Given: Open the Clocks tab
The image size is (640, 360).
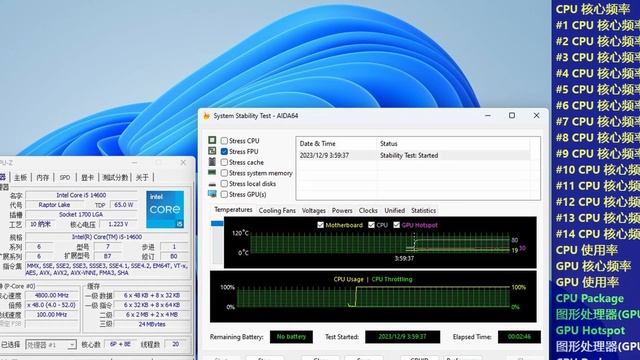Looking at the screenshot, I should point(368,211).
